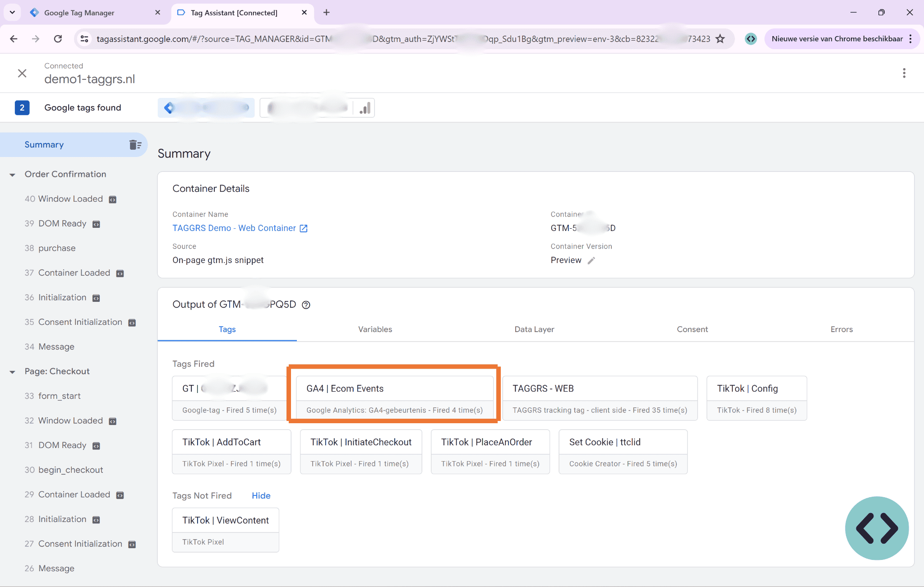Open the TikTok | Config tag card
The image size is (924, 587).
click(x=757, y=398)
